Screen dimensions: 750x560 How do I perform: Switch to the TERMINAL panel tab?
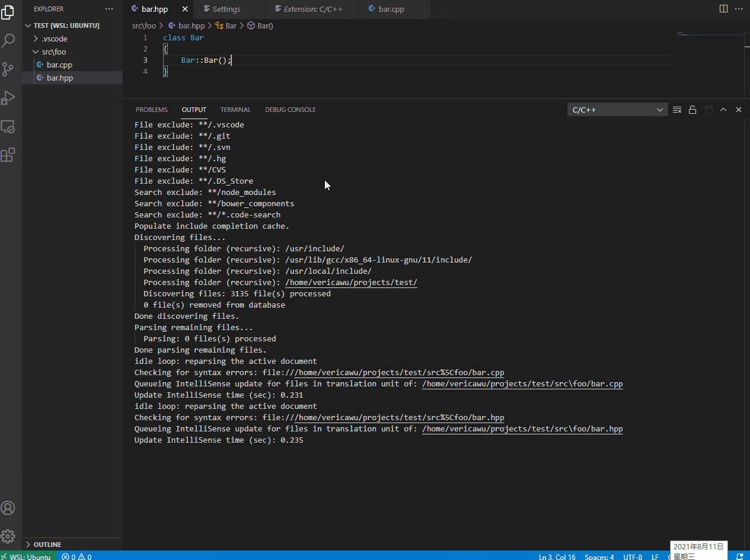click(x=235, y=109)
